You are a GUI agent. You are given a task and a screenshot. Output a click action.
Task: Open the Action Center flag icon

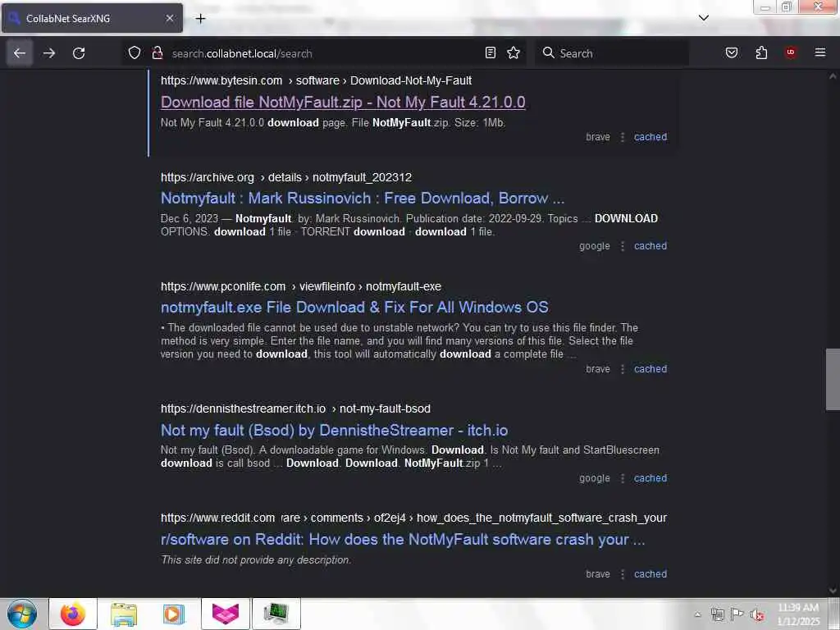click(737, 614)
